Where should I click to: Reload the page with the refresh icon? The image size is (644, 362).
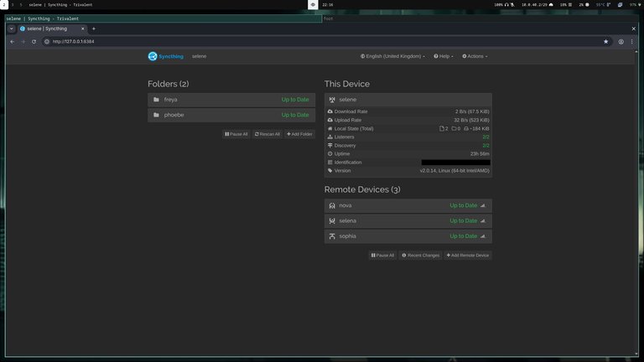34,41
